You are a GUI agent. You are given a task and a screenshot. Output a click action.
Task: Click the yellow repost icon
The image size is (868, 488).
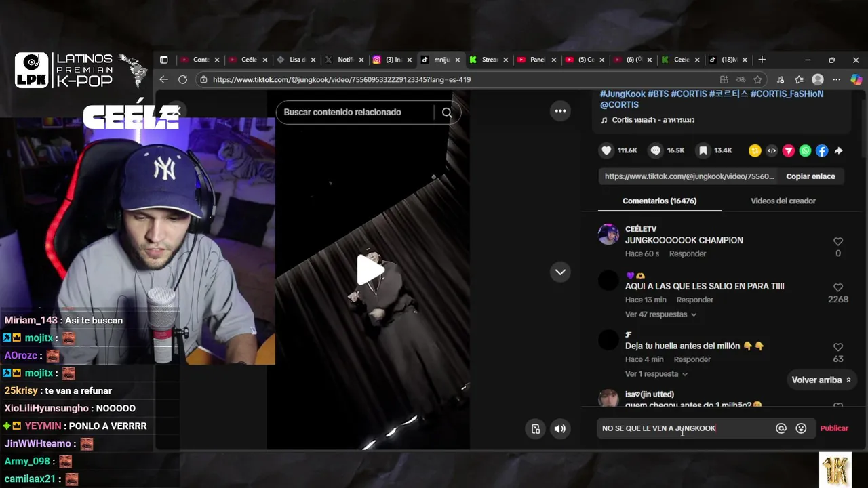(x=755, y=151)
